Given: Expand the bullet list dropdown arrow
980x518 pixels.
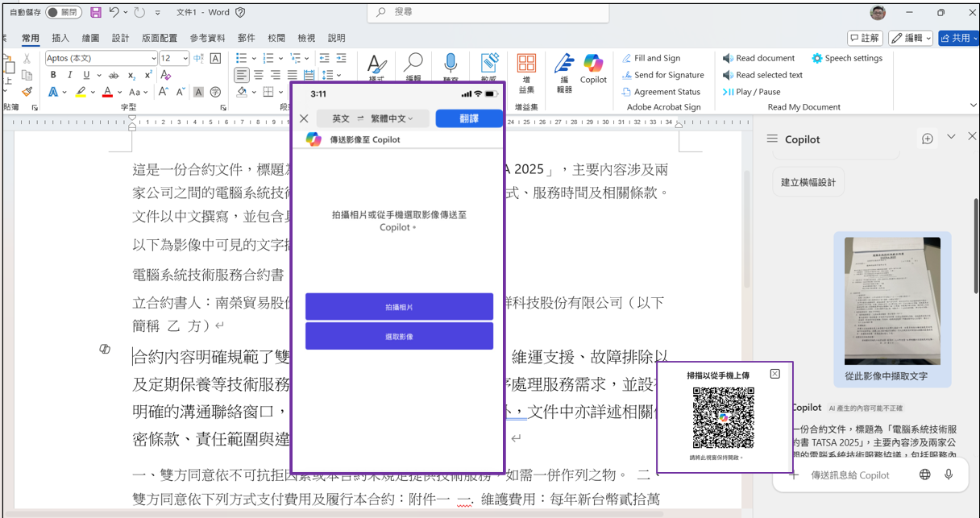Looking at the screenshot, I should click(x=252, y=58).
